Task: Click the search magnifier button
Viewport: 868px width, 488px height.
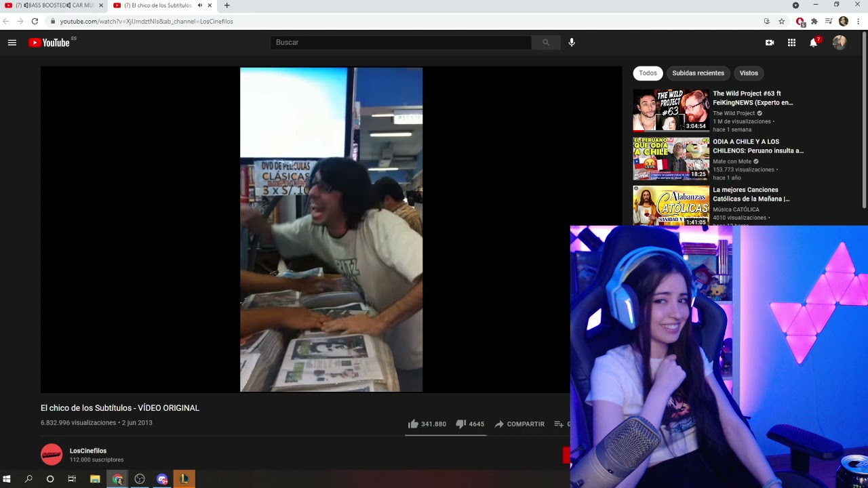Action: click(x=546, y=43)
